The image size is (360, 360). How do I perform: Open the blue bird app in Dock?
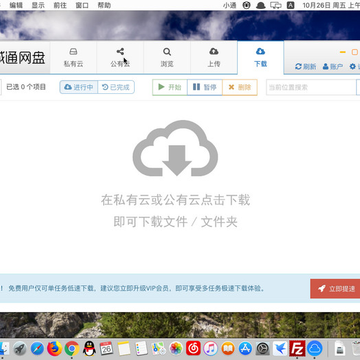pyautogui.click(x=280, y=349)
